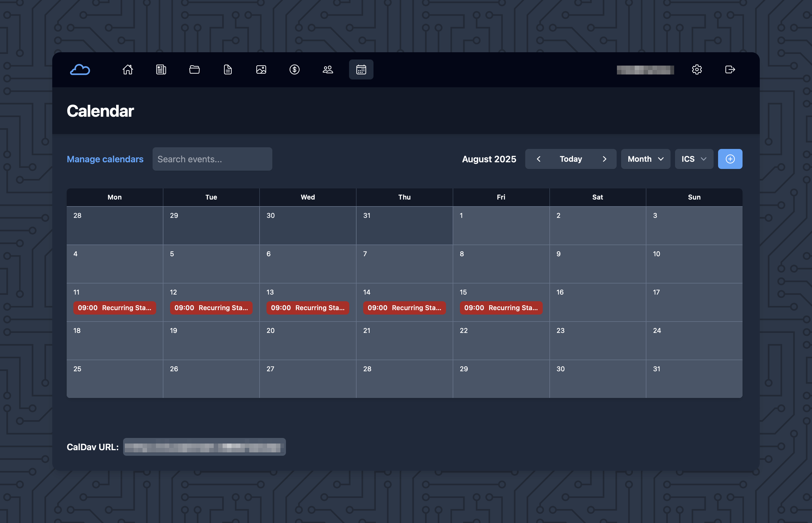This screenshot has height=523, width=812.
Task: Select the Sat column header
Action: click(597, 197)
